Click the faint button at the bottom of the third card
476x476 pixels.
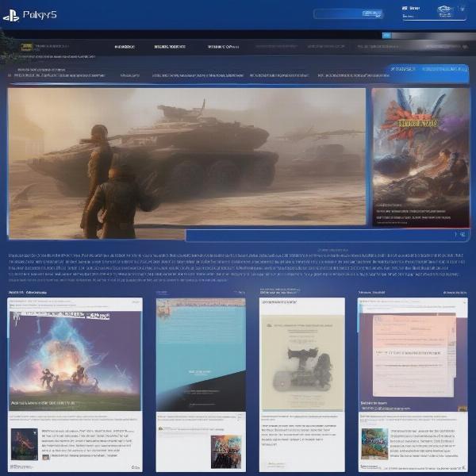tap(276, 464)
